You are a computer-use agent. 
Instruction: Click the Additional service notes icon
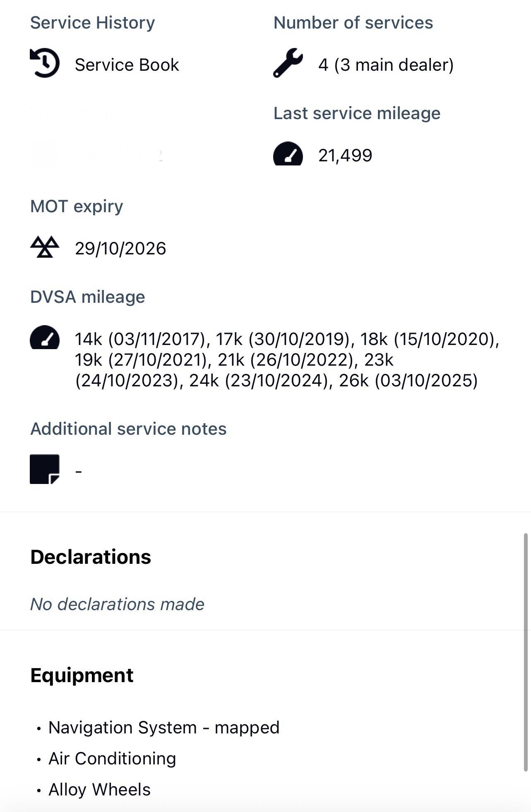(x=45, y=469)
